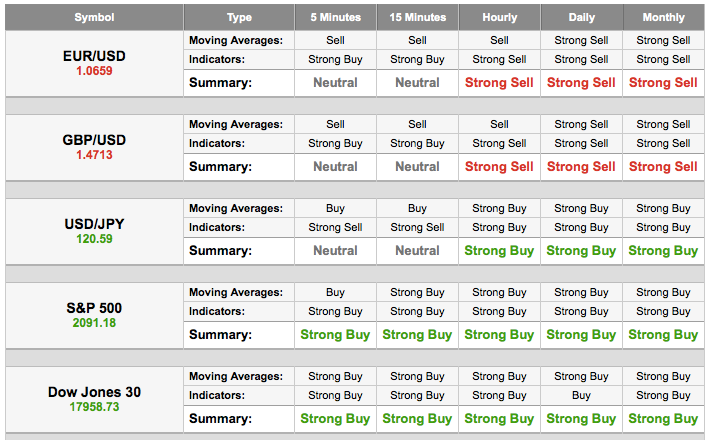Viewport: 709px width, 440px height.
Task: Open the GBP/USD symbol link
Action: tap(94, 140)
